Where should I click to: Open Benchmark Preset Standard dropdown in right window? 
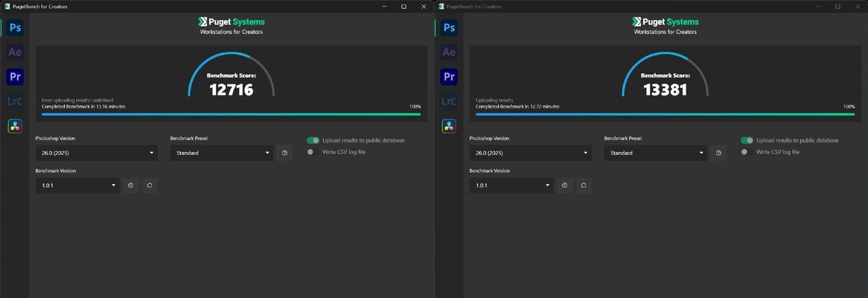(656, 153)
